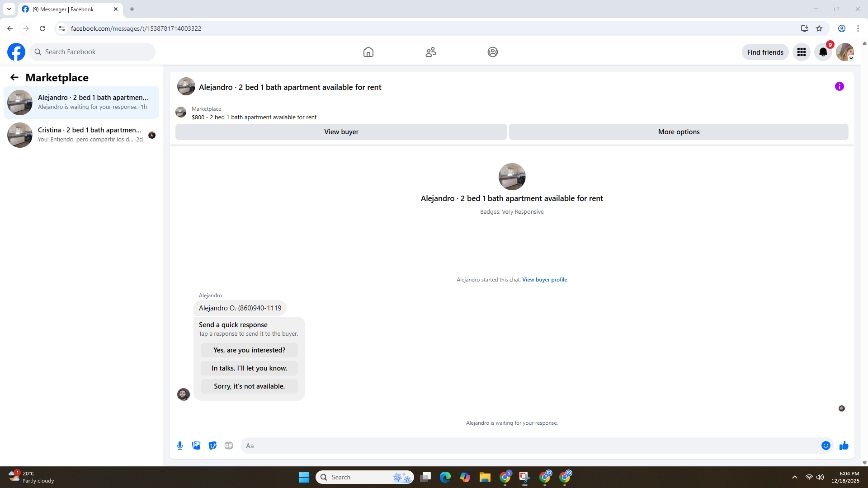Open the notifications bell
The width and height of the screenshot is (868, 488).
pyautogui.click(x=823, y=52)
